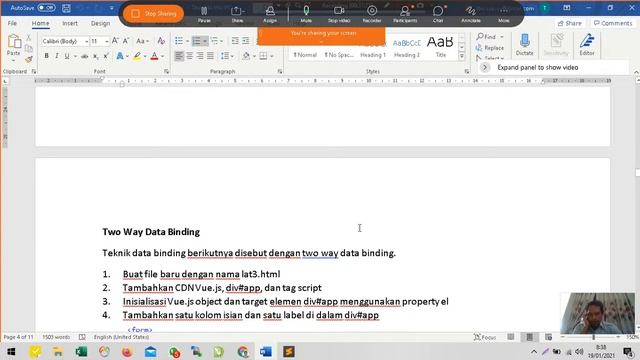This screenshot has width=640, height=360.
Task: Open the font name dropdown
Action: pos(87,41)
